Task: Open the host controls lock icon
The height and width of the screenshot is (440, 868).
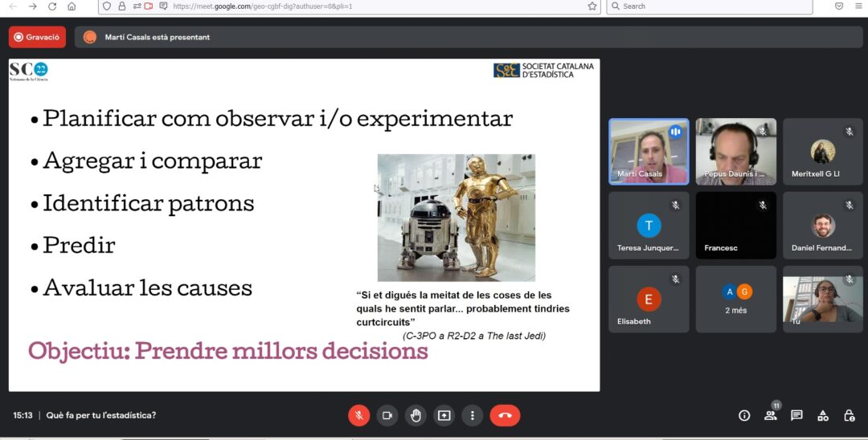Action: 849,415
